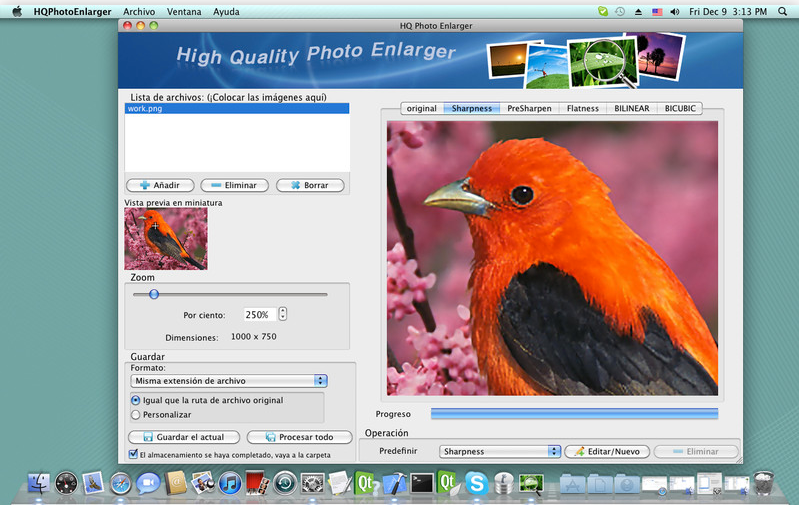Click the Procesar todo button
Viewport: 799px width, 505px height.
pyautogui.click(x=300, y=437)
